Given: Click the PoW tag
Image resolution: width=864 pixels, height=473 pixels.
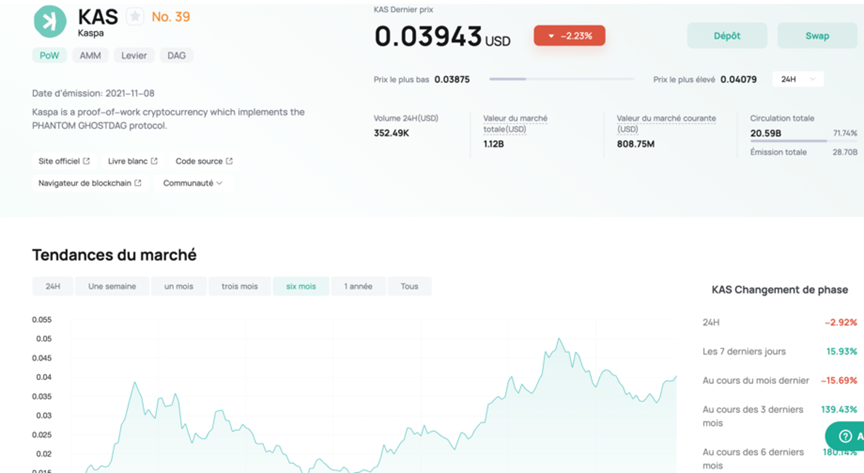Looking at the screenshot, I should click(x=50, y=56).
